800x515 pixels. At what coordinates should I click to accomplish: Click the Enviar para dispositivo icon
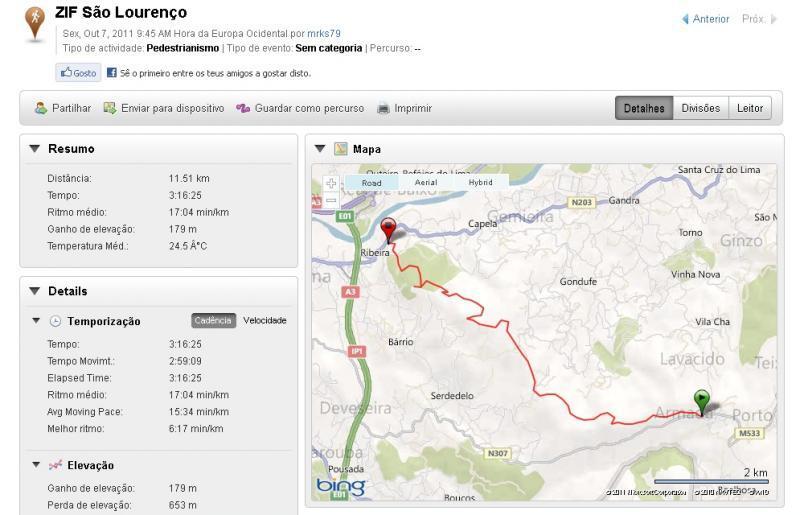[x=110, y=108]
